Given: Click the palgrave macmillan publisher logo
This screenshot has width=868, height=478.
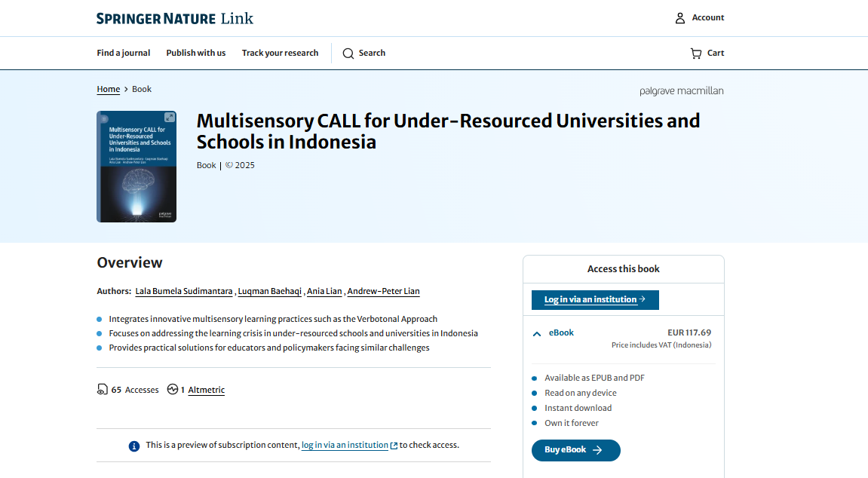Looking at the screenshot, I should point(681,91).
